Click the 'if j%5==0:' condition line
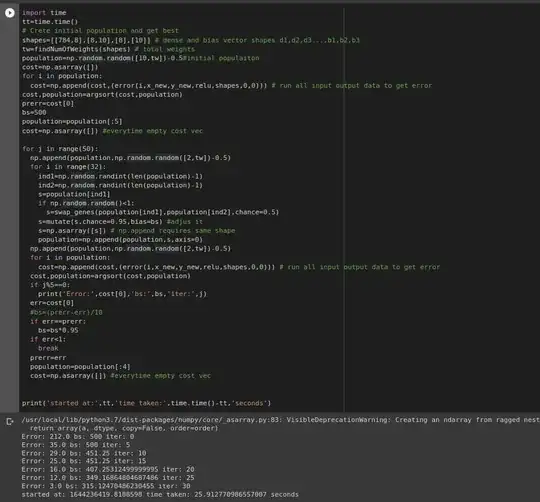This screenshot has width=540, height=502. (50, 285)
